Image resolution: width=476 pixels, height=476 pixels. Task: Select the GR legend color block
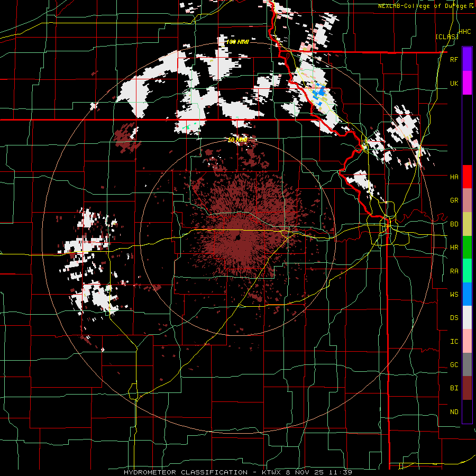467,200
